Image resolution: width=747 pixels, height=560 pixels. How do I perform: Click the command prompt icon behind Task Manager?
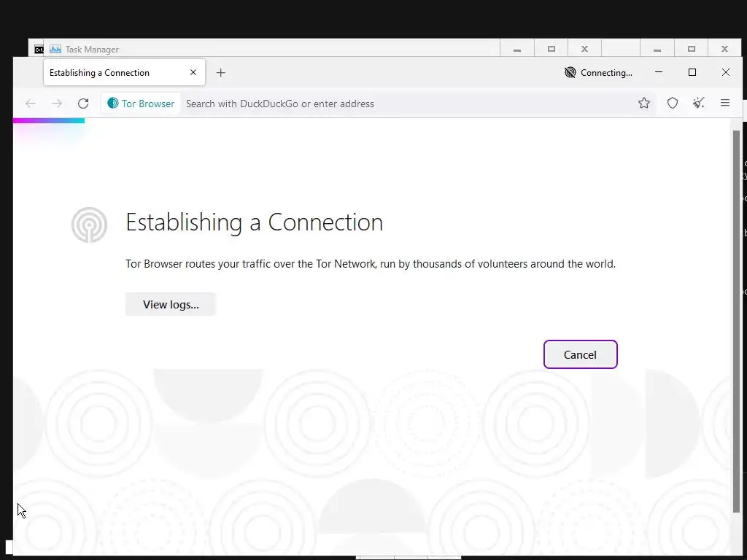coord(39,49)
